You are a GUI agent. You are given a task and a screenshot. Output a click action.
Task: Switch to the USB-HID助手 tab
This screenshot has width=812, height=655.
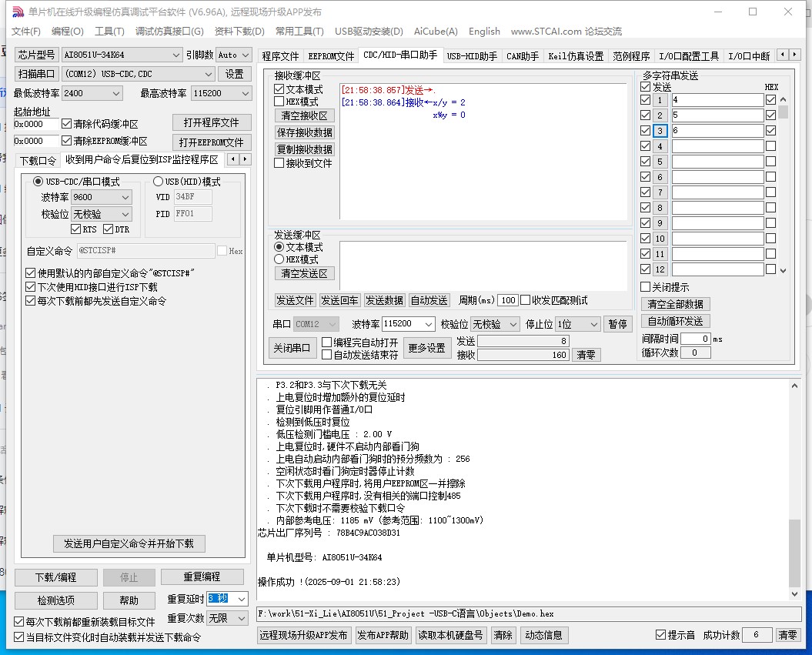click(472, 56)
